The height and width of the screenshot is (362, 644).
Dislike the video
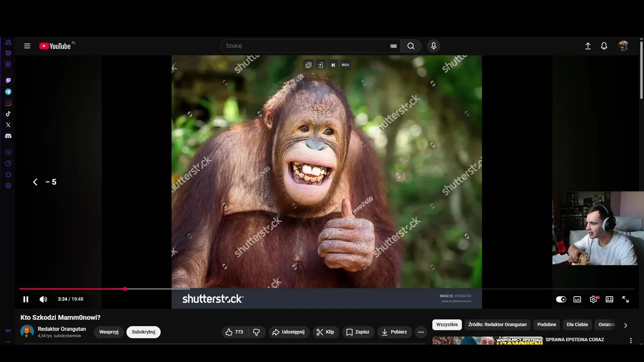click(257, 332)
